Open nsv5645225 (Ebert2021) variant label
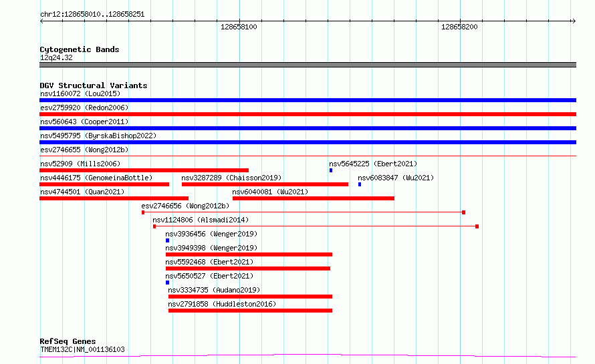595x364 pixels. click(373, 164)
